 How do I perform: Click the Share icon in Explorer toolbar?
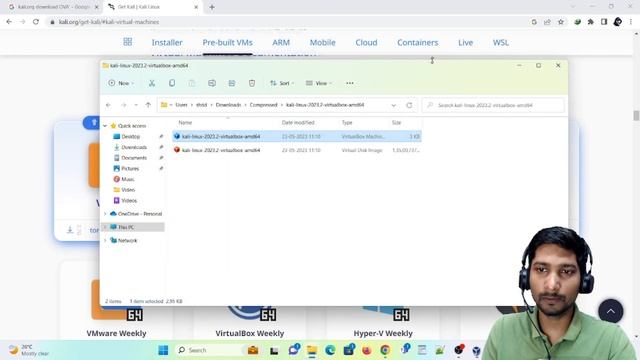[232, 83]
